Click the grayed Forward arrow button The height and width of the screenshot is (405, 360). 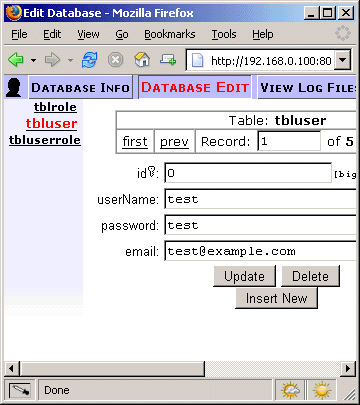tap(52, 60)
